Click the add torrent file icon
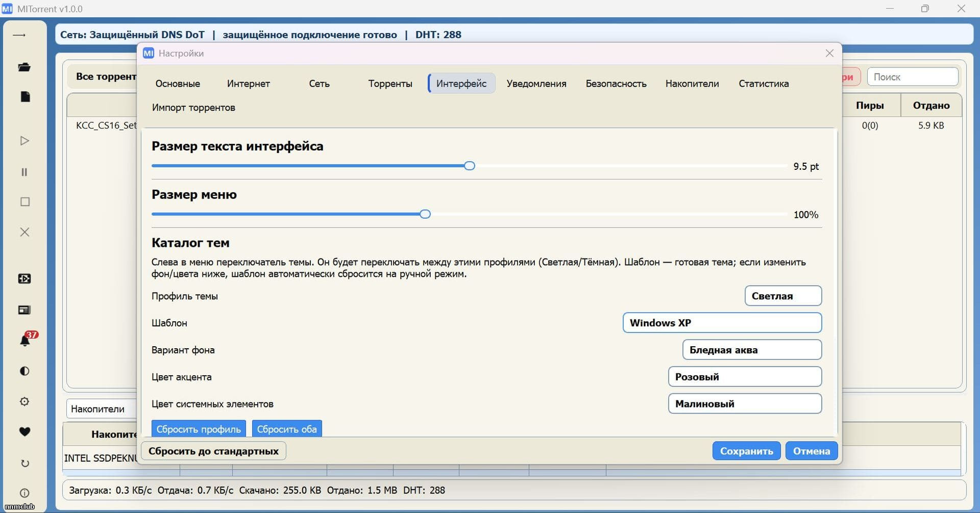980x513 pixels. pos(25,96)
